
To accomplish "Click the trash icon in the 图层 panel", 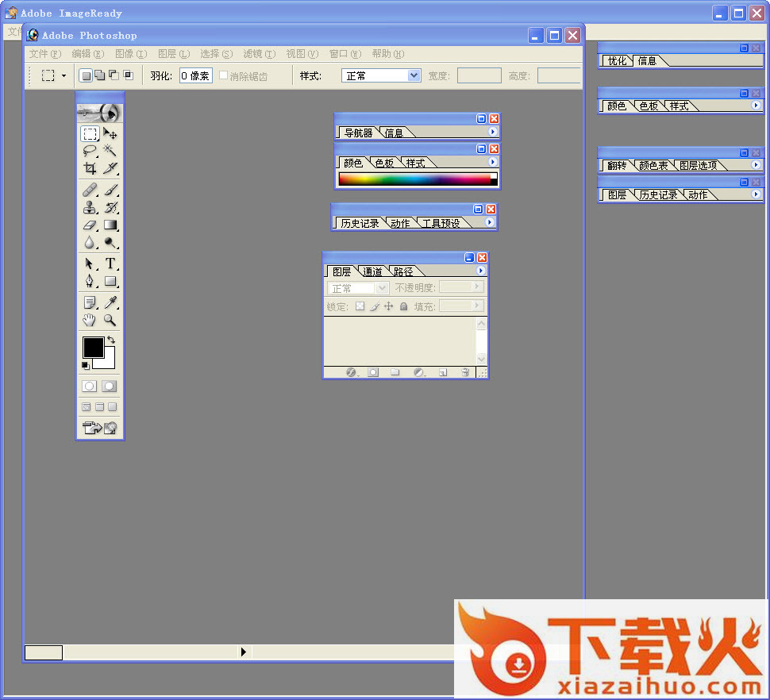I will pyautogui.click(x=465, y=372).
